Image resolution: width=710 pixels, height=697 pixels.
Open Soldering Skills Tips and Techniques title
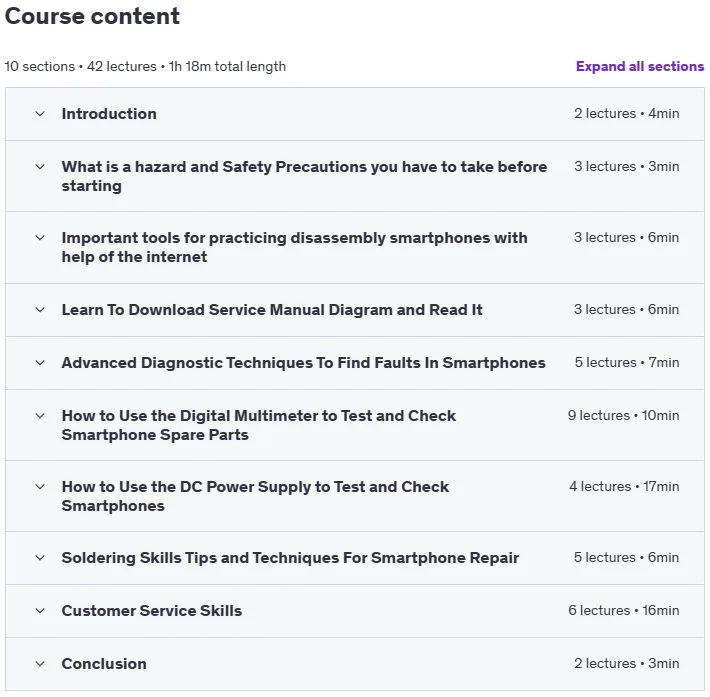point(290,558)
